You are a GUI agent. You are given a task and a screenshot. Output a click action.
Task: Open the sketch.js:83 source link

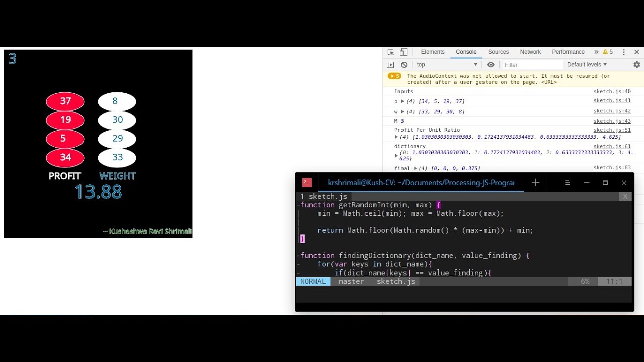point(612,168)
